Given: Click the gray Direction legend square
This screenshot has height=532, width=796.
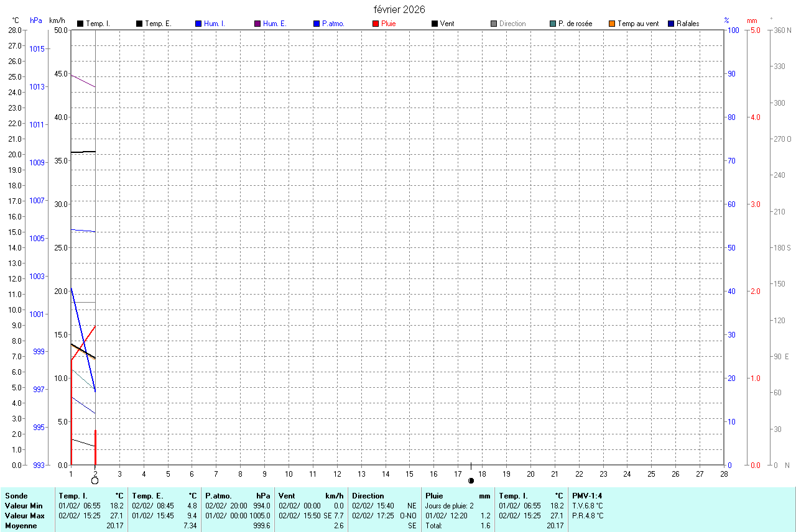Looking at the screenshot, I should coord(494,24).
